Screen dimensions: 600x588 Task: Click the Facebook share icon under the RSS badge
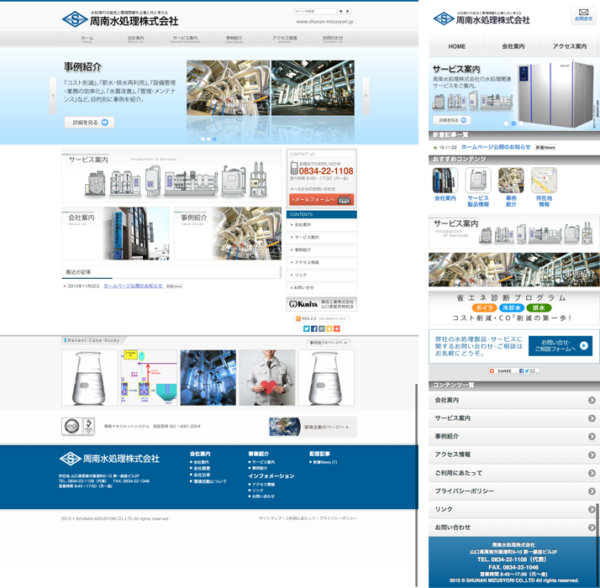314,329
